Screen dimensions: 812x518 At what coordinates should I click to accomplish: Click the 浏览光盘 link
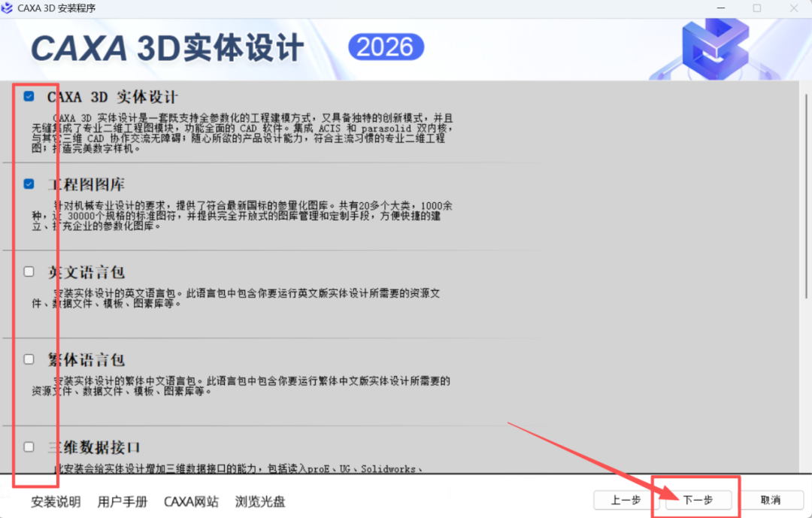click(260, 501)
